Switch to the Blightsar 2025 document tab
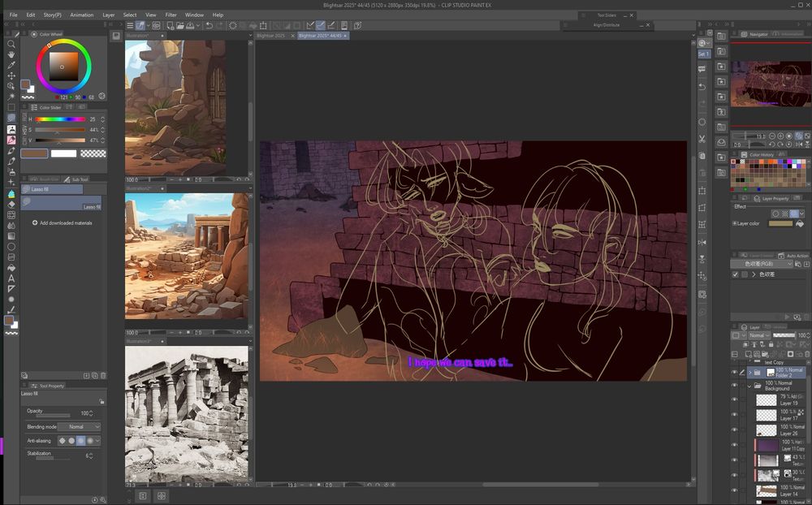Screen dimensions: 812x505 coord(271,36)
